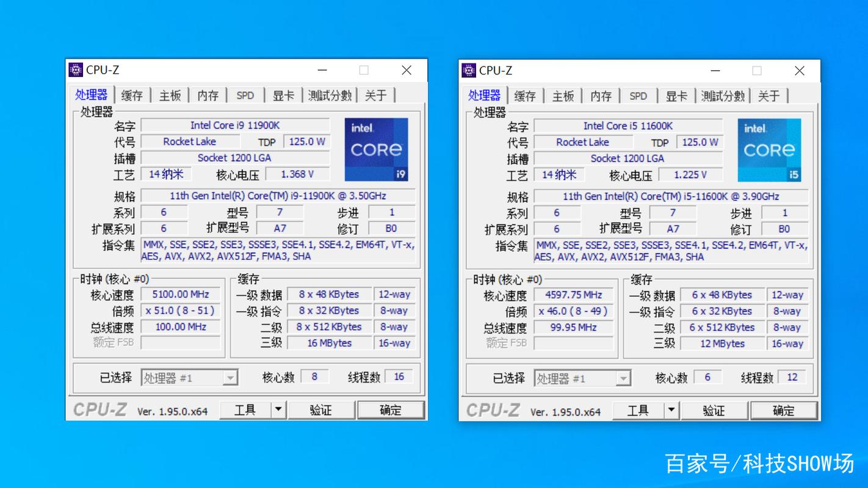Click core count 8 in left window
868x488 pixels.
[314, 377]
